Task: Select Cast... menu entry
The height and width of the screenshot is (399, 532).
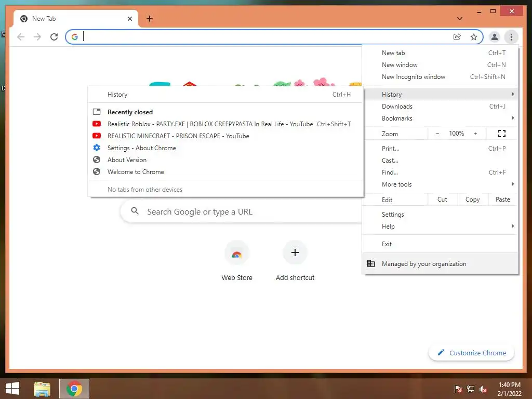Action: pyautogui.click(x=440, y=160)
